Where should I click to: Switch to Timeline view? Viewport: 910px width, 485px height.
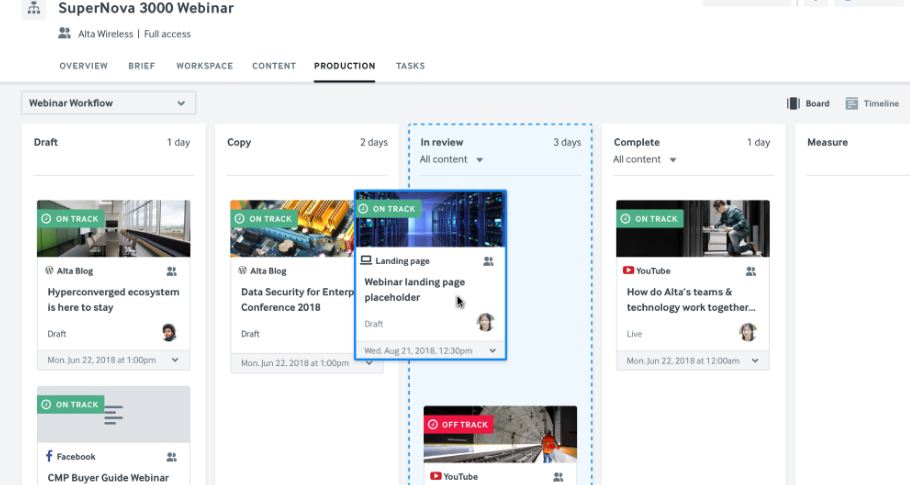pyautogui.click(x=872, y=103)
